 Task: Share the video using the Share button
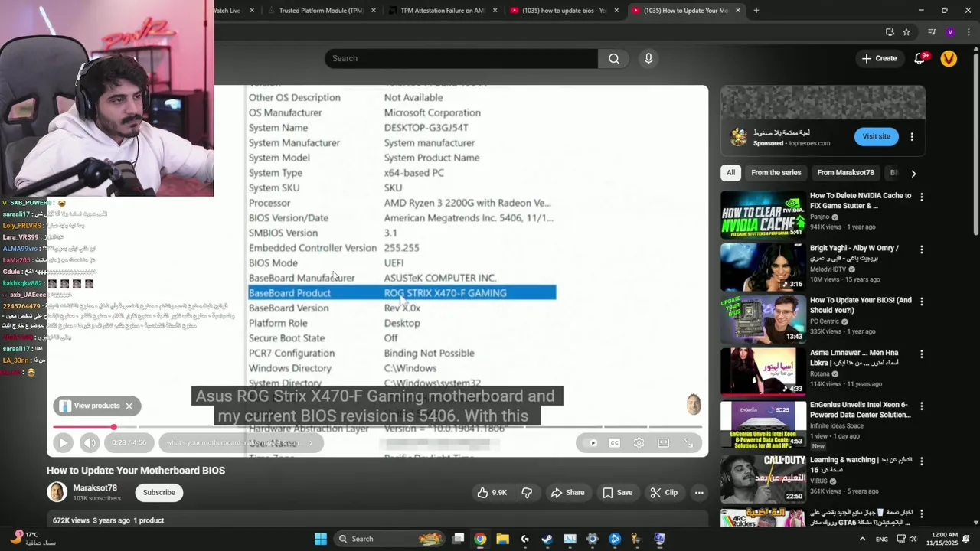point(568,492)
